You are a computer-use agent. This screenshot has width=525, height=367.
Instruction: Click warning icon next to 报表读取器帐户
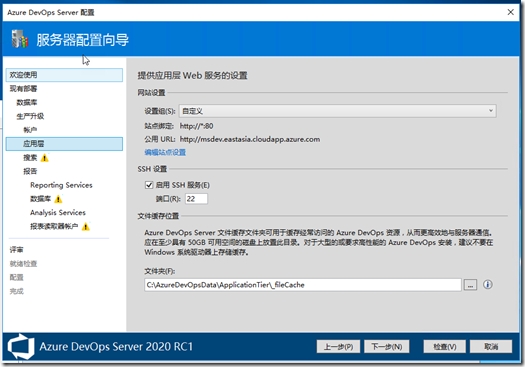[x=86, y=226]
